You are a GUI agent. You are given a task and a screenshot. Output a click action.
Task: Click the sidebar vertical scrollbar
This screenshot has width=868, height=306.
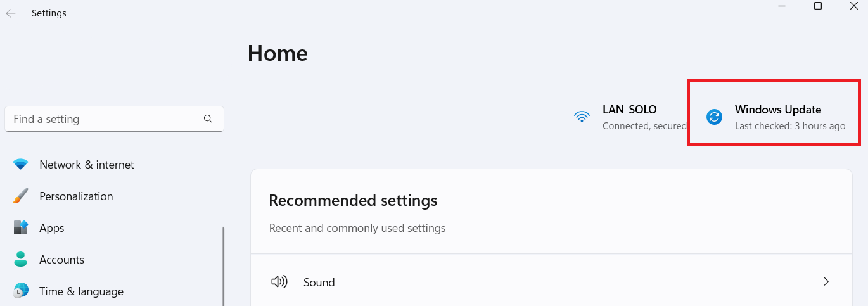point(223,266)
